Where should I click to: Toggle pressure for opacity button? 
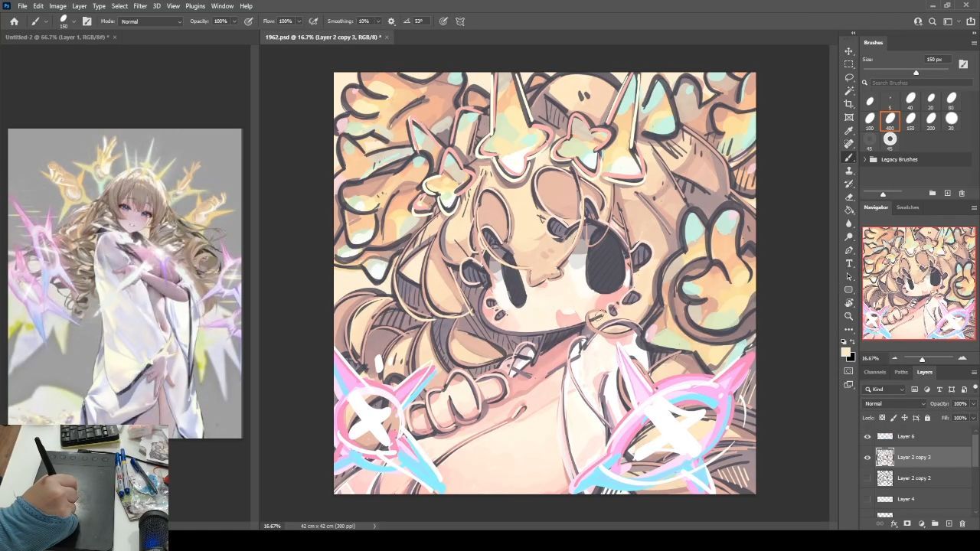(x=249, y=21)
